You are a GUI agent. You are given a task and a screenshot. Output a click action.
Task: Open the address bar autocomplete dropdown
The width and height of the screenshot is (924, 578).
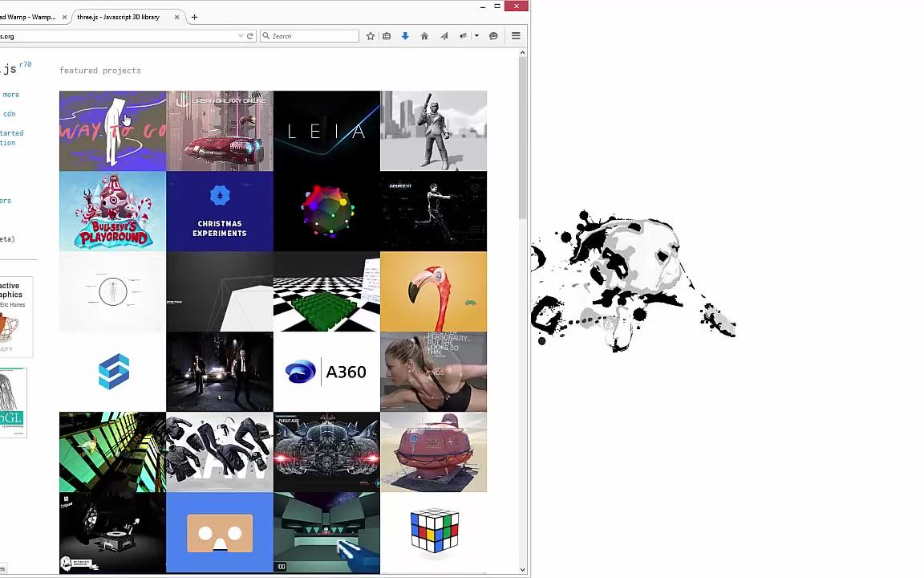point(240,35)
